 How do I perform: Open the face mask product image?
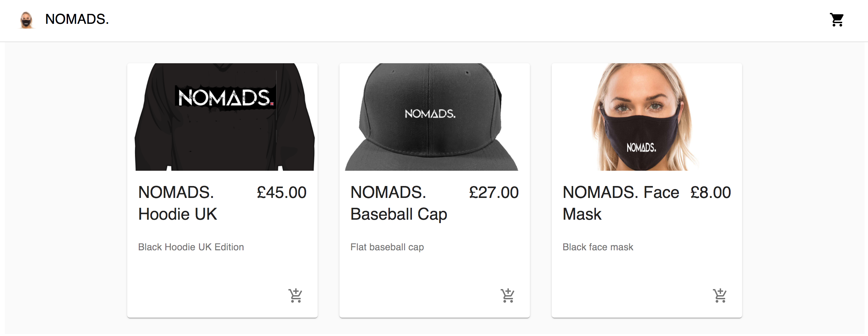tap(647, 117)
